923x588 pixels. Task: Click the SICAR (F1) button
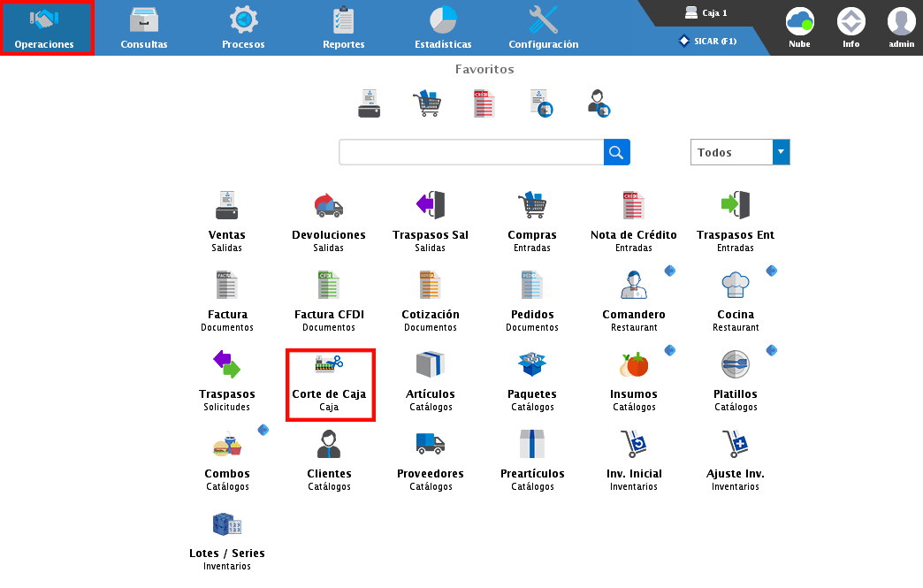coord(707,41)
